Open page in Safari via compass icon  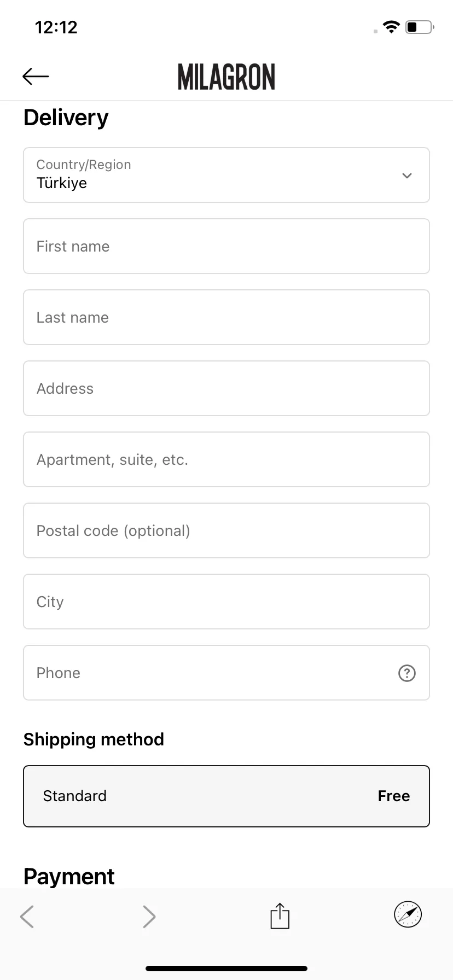pyautogui.click(x=408, y=914)
